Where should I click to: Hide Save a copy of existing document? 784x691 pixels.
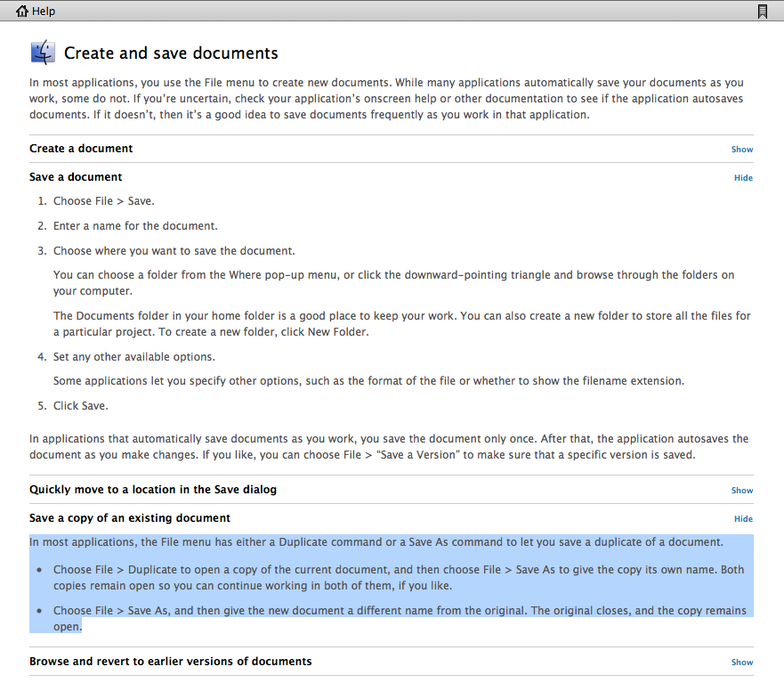click(x=743, y=519)
